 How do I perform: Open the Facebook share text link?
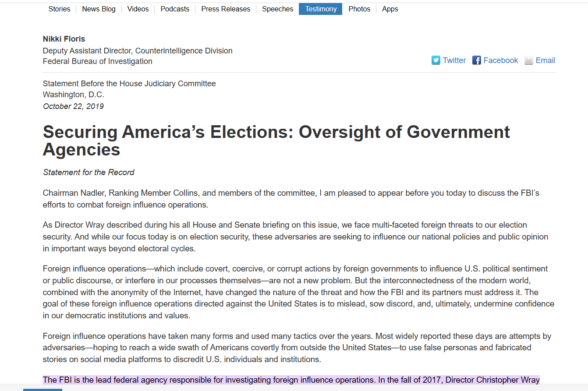pyautogui.click(x=500, y=60)
